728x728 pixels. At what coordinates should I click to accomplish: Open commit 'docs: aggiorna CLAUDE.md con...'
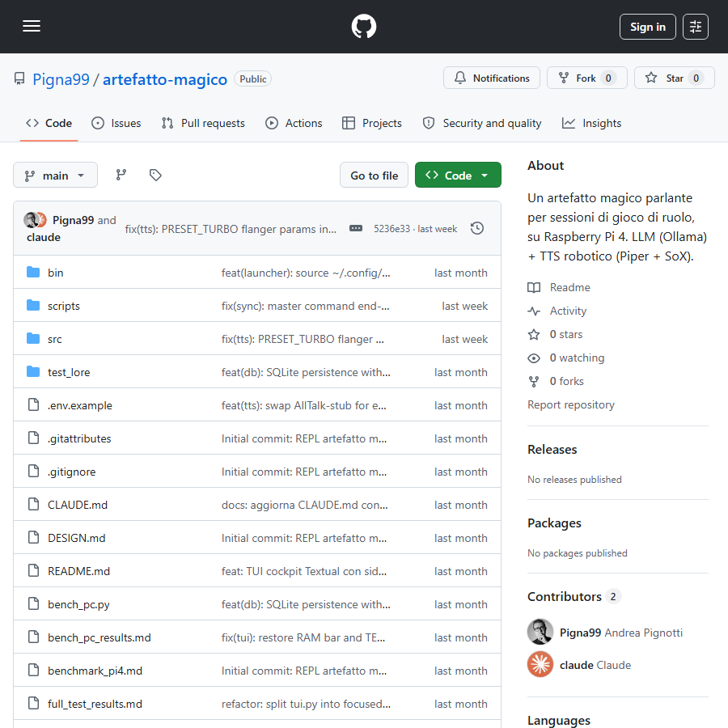(305, 505)
